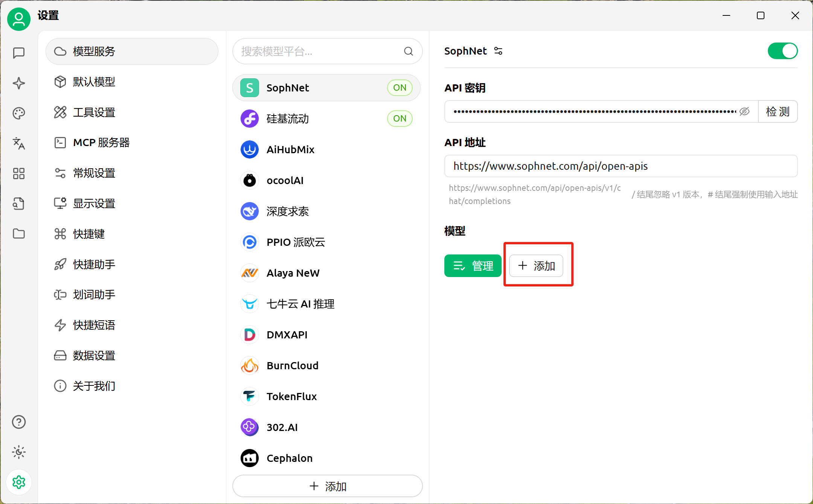Click SophNet row's ON badge

click(x=400, y=88)
